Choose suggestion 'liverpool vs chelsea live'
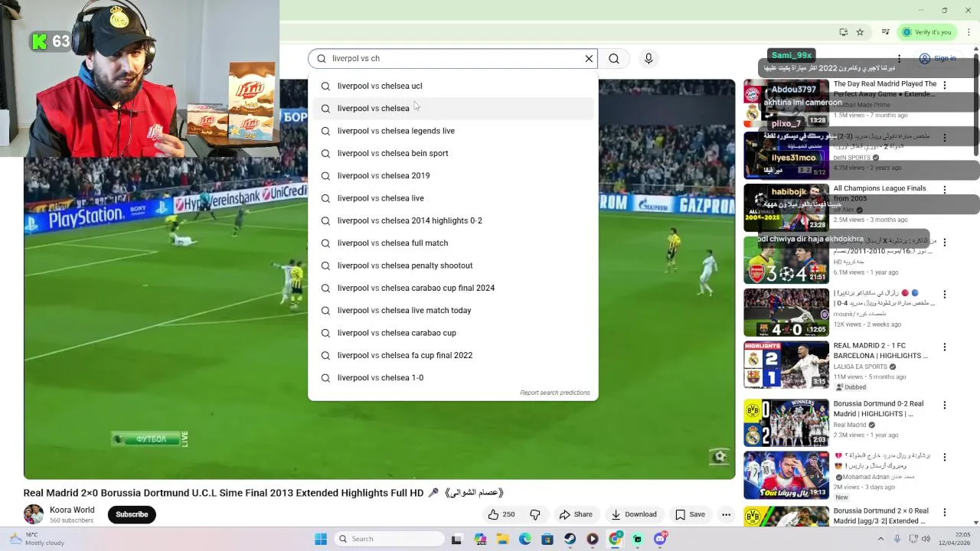Screen dimensions: 980x551 point(452,198)
